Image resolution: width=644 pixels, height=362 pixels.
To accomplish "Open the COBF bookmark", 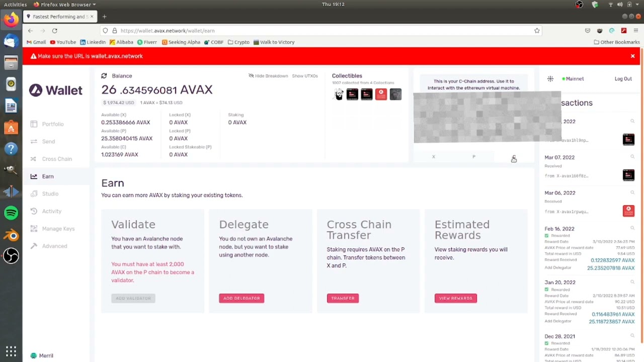I will (214, 42).
